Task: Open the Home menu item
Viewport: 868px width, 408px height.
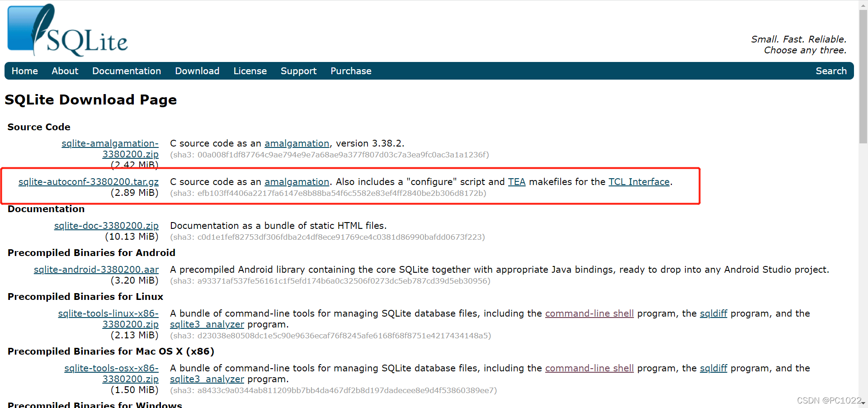Action: tap(24, 71)
